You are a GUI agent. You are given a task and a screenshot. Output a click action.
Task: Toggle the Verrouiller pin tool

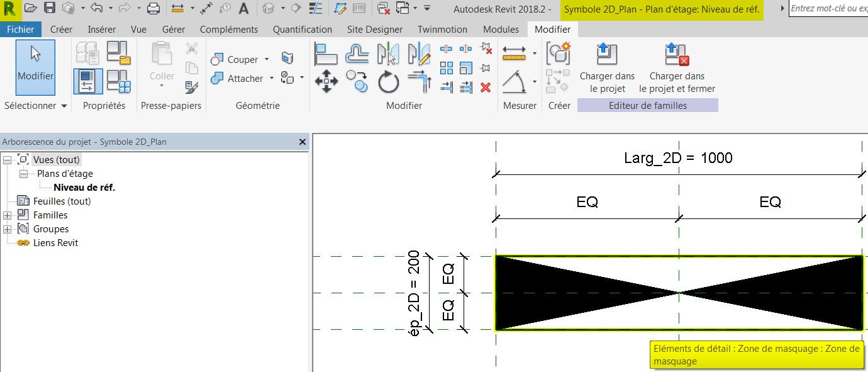(x=486, y=67)
